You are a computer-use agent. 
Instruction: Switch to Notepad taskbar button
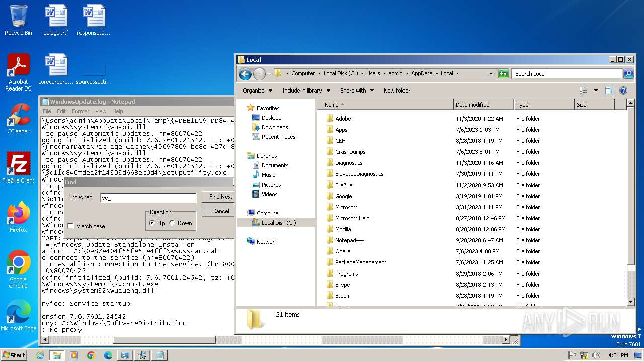159,355
